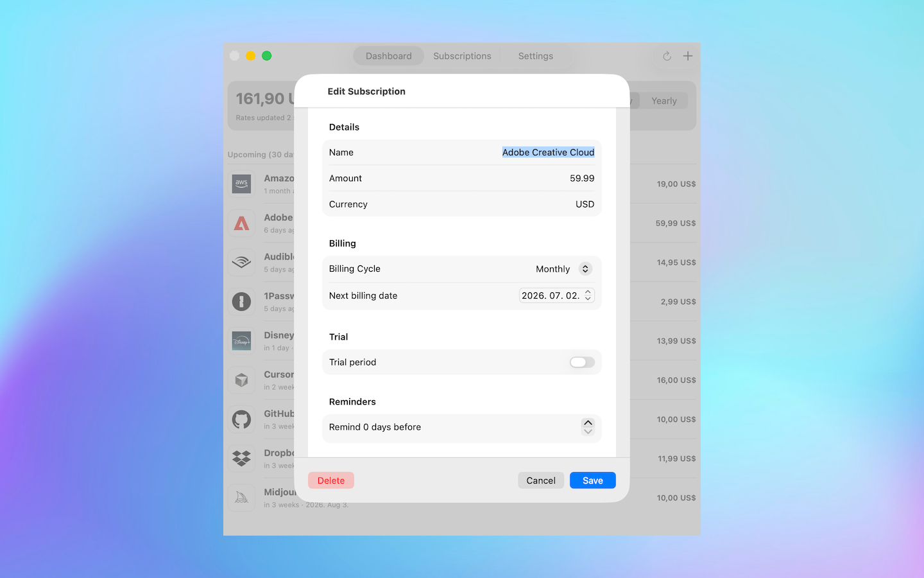Click the 19,00 US$ Amazon amount
924x578 pixels.
point(676,184)
